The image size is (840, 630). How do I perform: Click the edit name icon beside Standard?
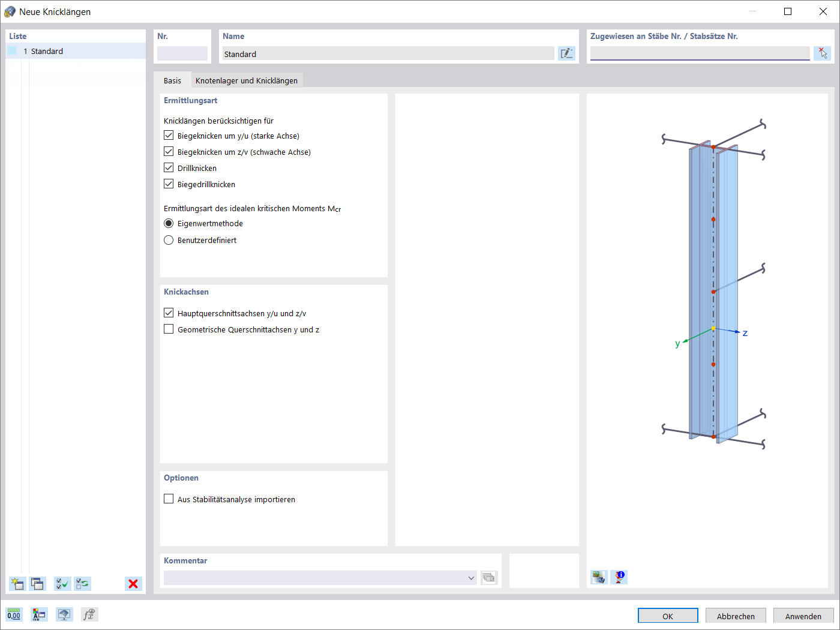[566, 53]
